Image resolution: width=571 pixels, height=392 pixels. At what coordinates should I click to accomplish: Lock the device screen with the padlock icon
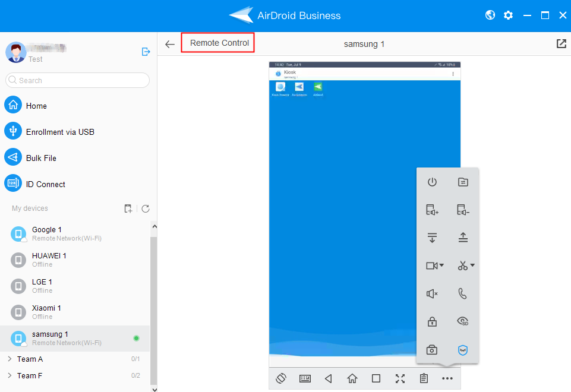pos(432,321)
